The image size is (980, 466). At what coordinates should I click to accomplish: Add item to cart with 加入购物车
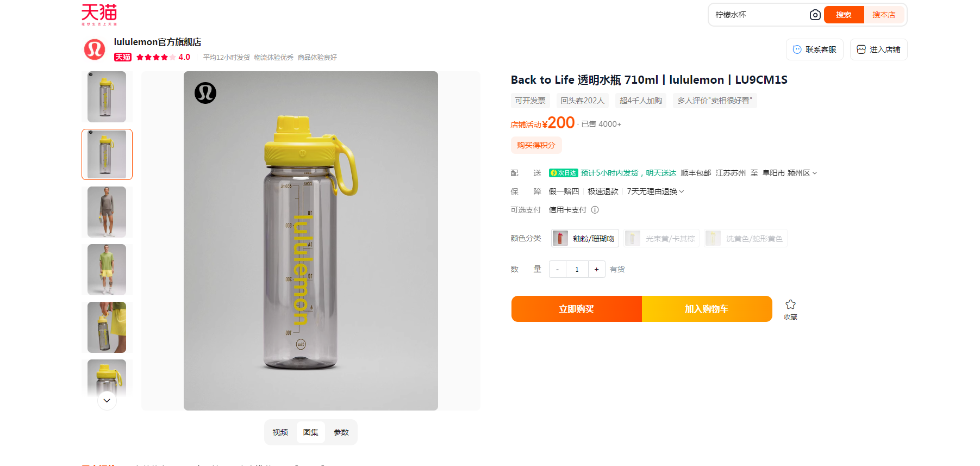click(707, 309)
